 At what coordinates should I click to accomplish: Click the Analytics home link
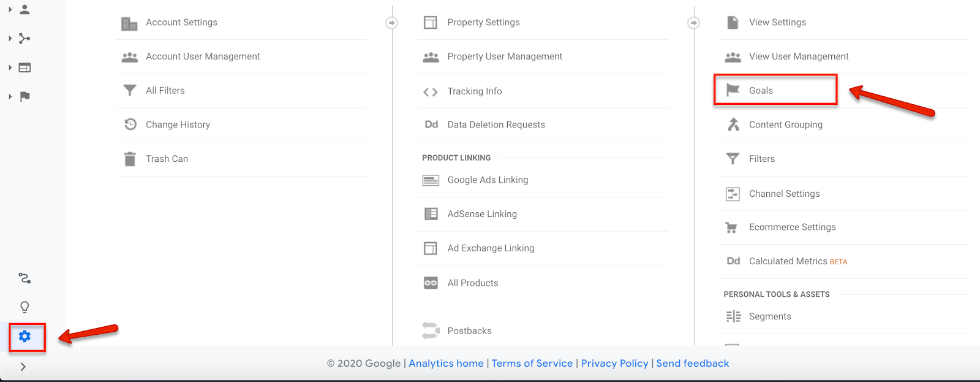tap(446, 364)
